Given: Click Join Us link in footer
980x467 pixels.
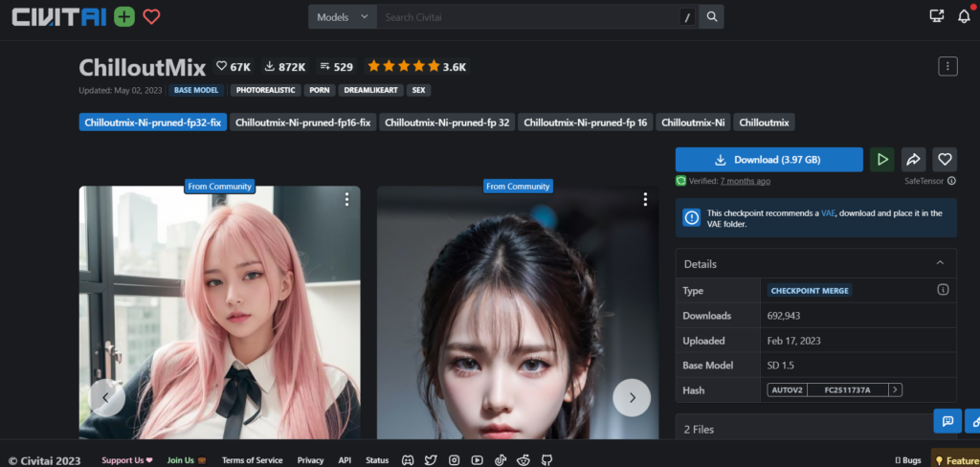Looking at the screenshot, I should coord(187,460).
